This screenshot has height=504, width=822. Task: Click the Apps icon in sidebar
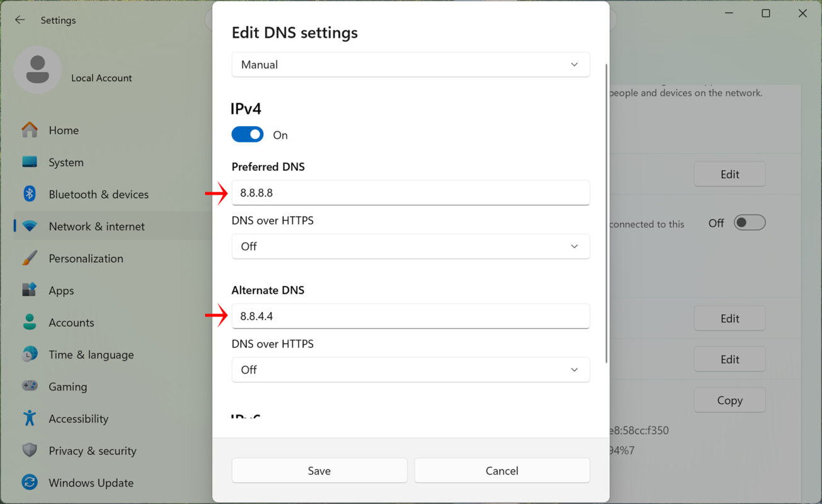click(30, 290)
